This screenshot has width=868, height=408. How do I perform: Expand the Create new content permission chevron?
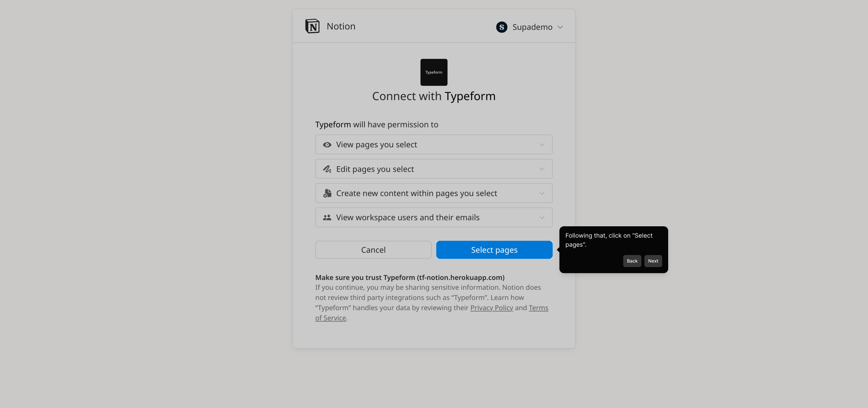(x=542, y=193)
